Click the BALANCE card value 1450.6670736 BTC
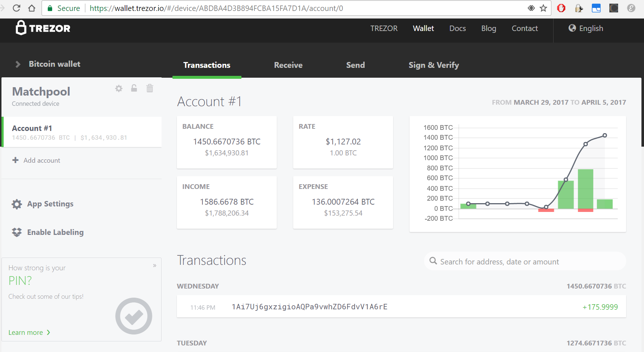Screen dimensions: 644x352 pyautogui.click(x=227, y=142)
